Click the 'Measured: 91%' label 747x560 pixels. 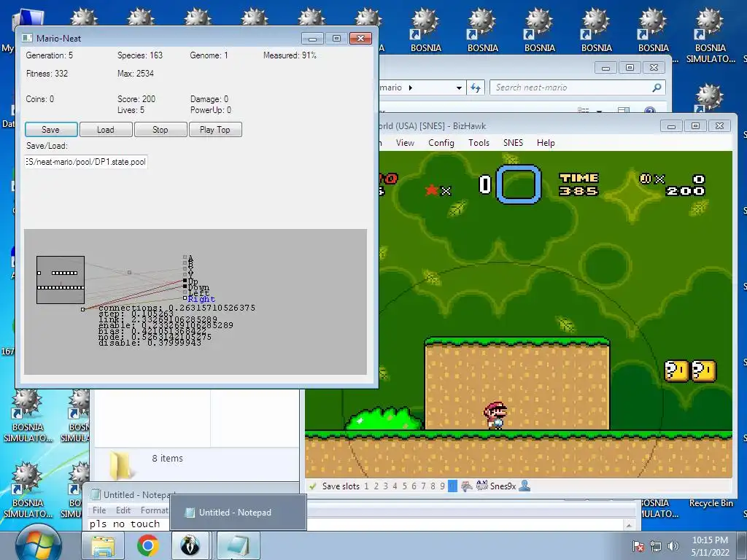click(x=290, y=55)
